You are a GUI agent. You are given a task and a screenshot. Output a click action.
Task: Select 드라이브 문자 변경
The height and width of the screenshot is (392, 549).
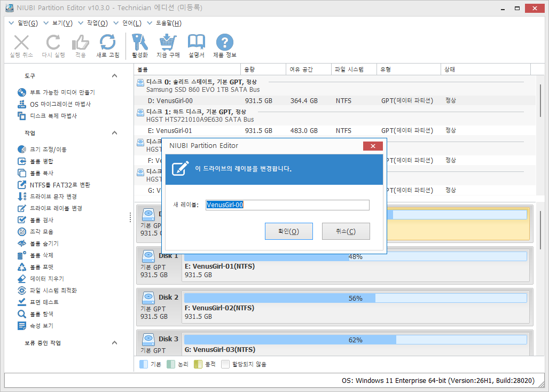pyautogui.click(x=48, y=197)
